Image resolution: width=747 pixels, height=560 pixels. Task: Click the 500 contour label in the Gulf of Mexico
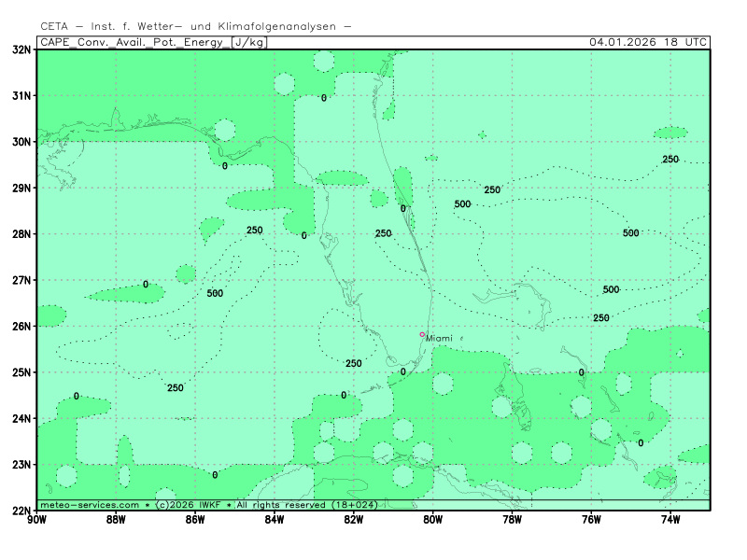click(215, 293)
